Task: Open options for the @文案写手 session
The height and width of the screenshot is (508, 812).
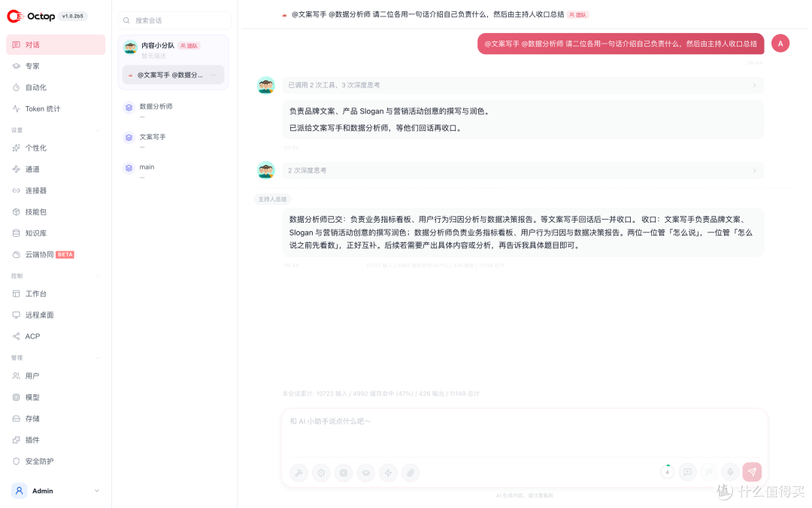Action: click(214, 75)
